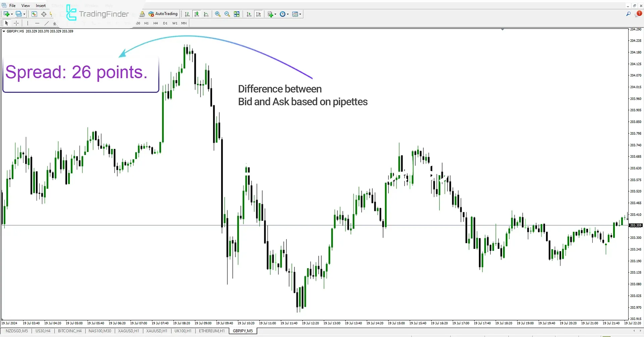644x337 pixels.
Task: Click the Zoom In magnifier icon
Action: click(x=218, y=14)
